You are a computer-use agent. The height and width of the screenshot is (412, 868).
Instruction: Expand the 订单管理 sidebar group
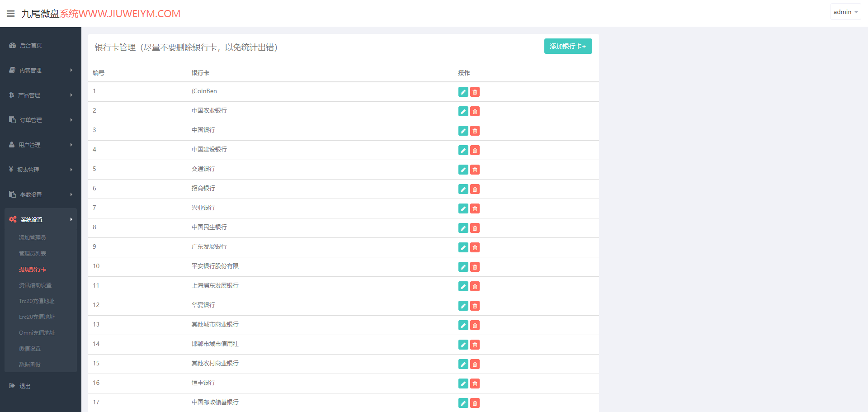[41, 120]
